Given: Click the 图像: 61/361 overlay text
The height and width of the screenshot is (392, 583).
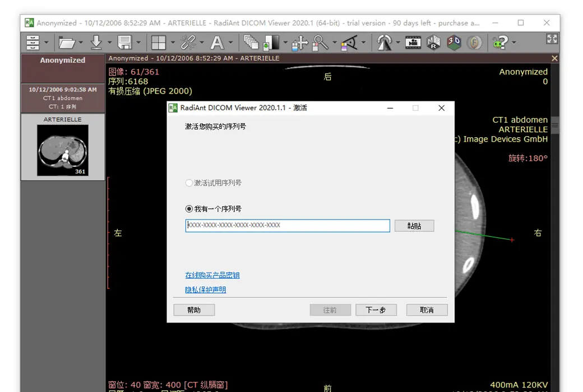Looking at the screenshot, I should [x=134, y=72].
